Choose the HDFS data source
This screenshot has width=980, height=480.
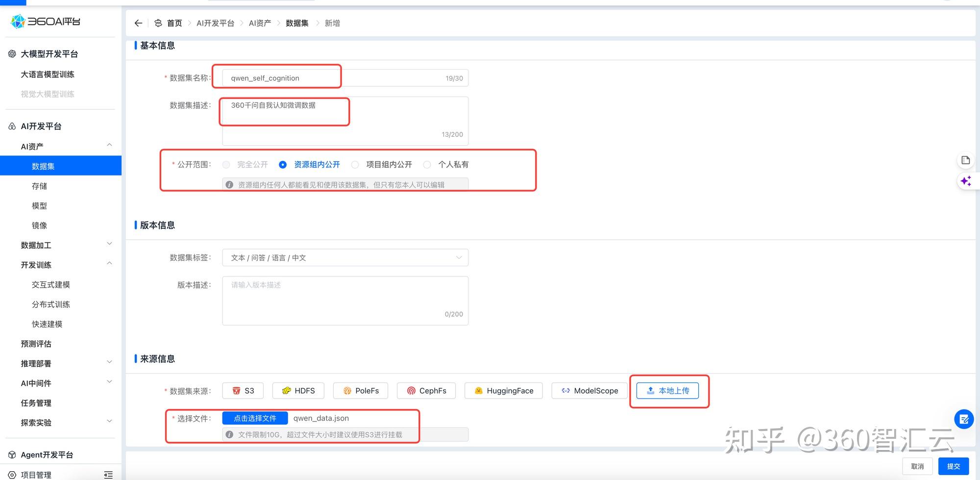[x=298, y=390]
